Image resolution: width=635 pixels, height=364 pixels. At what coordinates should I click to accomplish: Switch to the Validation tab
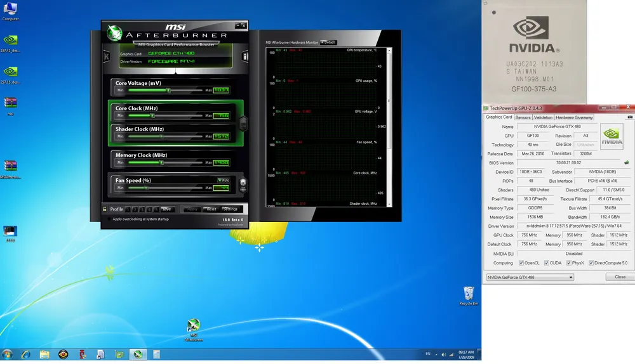click(x=542, y=117)
